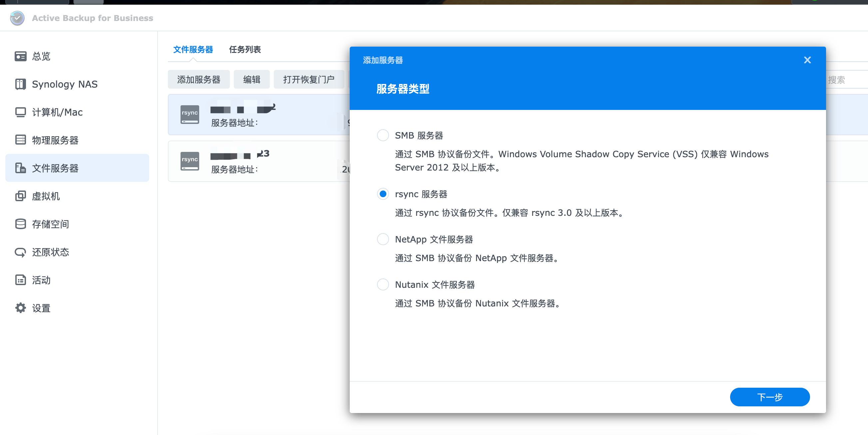Viewport: 868px width, 435px height.
Task: Select the SMB 服务器 radio button
Action: point(383,135)
